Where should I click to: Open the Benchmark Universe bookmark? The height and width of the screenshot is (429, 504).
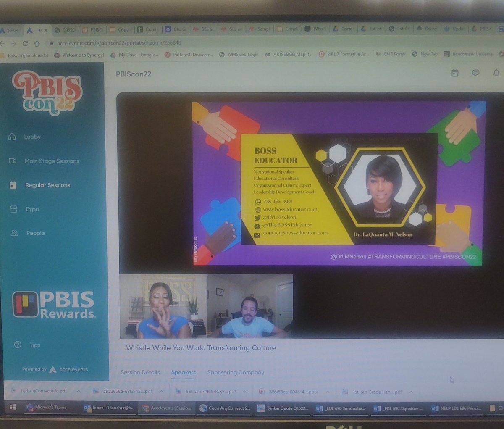click(x=468, y=54)
